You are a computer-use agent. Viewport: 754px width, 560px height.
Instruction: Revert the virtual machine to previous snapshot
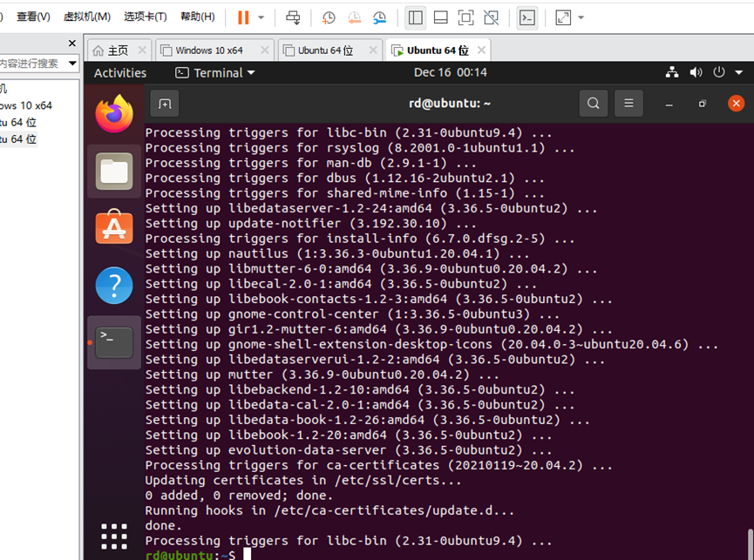[x=355, y=17]
